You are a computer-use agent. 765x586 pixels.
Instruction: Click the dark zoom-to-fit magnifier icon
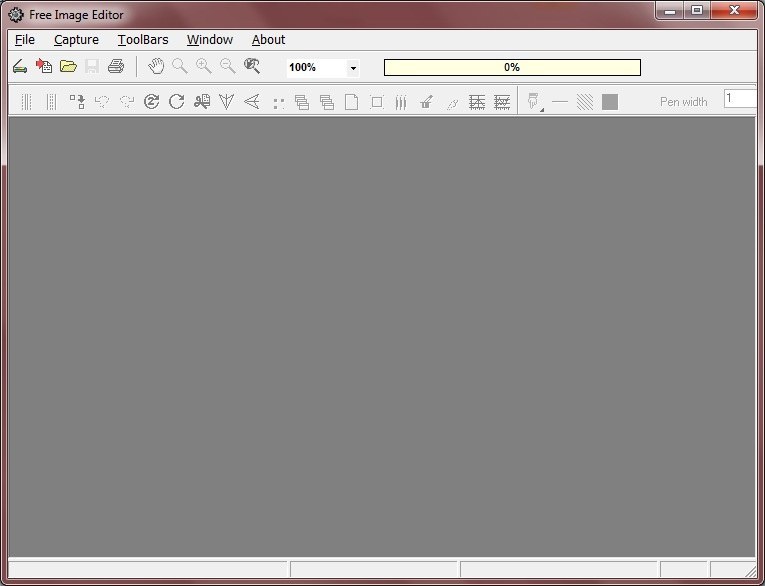pyautogui.click(x=252, y=66)
